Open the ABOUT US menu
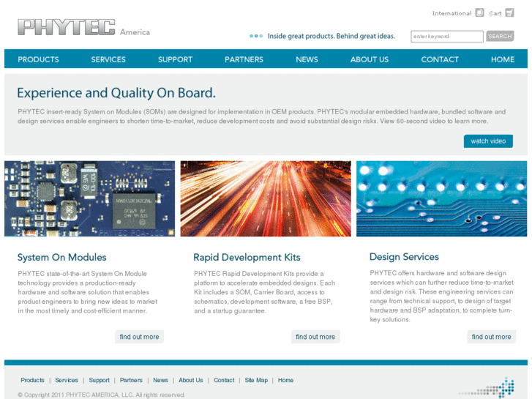Image resolution: width=532 pixels, height=399 pixels. [x=370, y=59]
